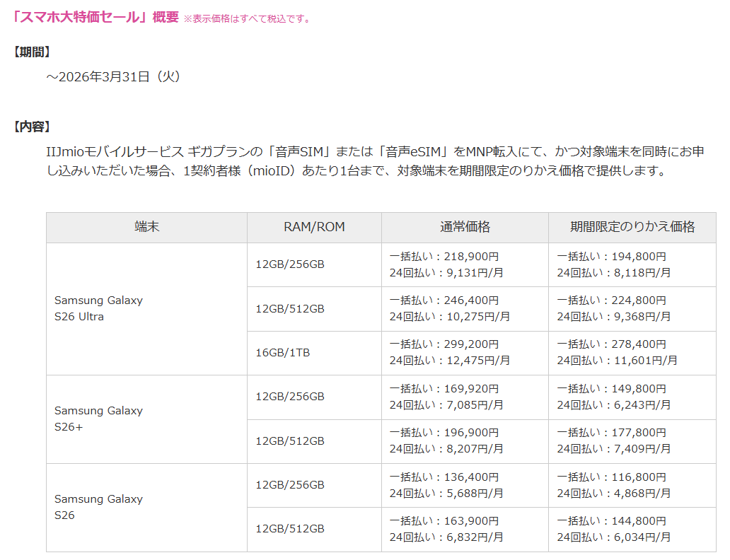The height and width of the screenshot is (560, 730).
Task: Click the 【内容】 section label
Action: click(x=32, y=127)
